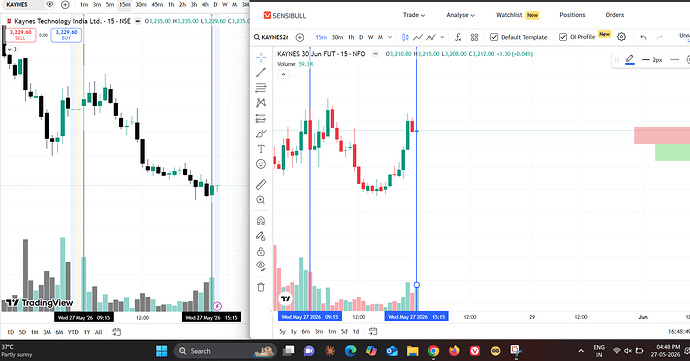Image resolution: width=690 pixels, height=361 pixels.
Task: Select the Text annotation tool
Action: coord(261,149)
